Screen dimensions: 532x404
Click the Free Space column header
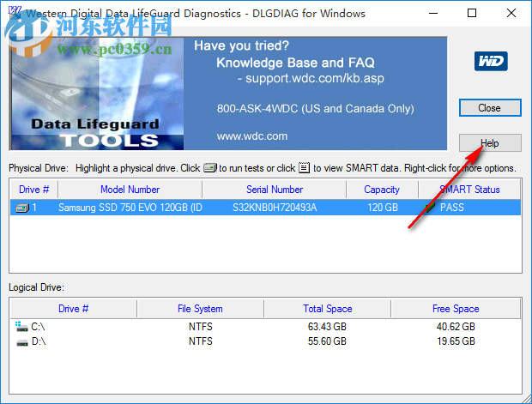tap(456, 309)
